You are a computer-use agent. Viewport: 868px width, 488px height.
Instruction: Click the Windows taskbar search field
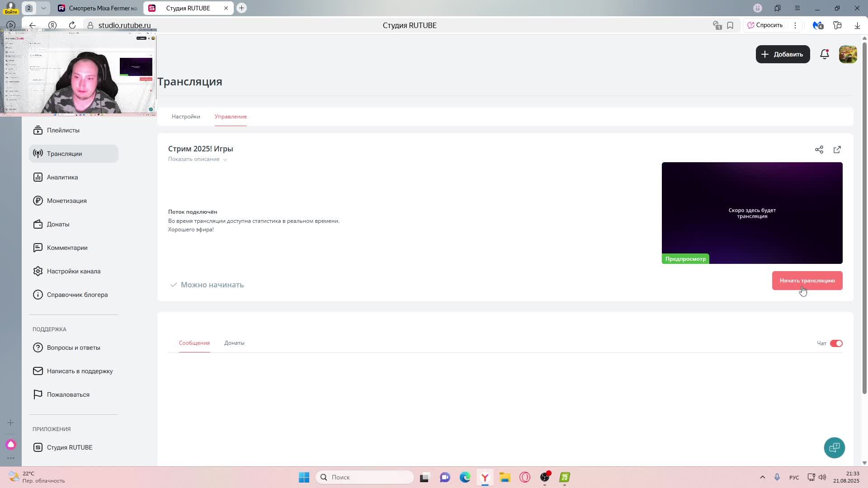tap(364, 477)
